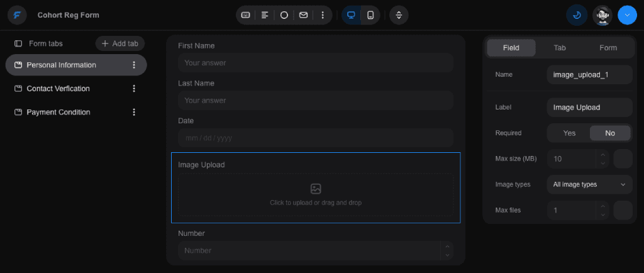
Task: Click the Add tab button
Action: [120, 43]
